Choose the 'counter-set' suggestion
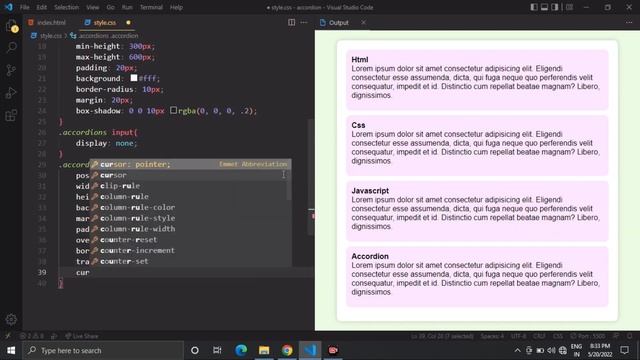 [190, 261]
